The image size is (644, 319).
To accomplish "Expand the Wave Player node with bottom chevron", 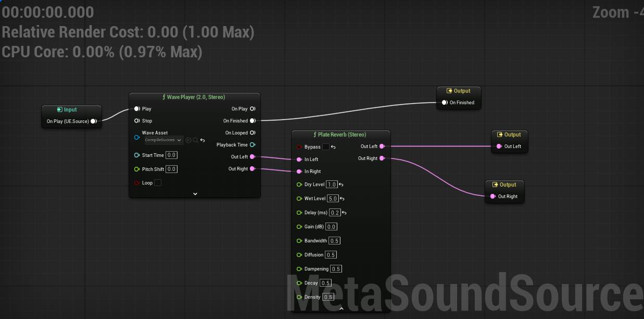I will [x=195, y=193].
